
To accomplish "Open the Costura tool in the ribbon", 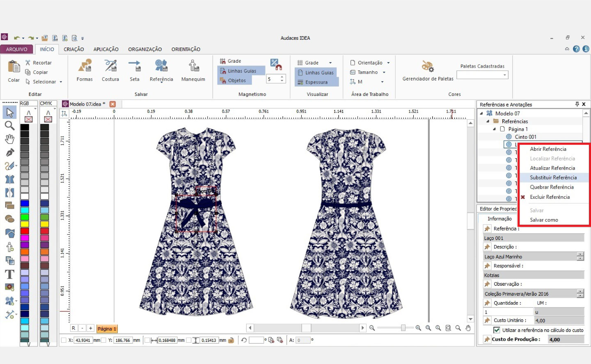I will (x=110, y=70).
